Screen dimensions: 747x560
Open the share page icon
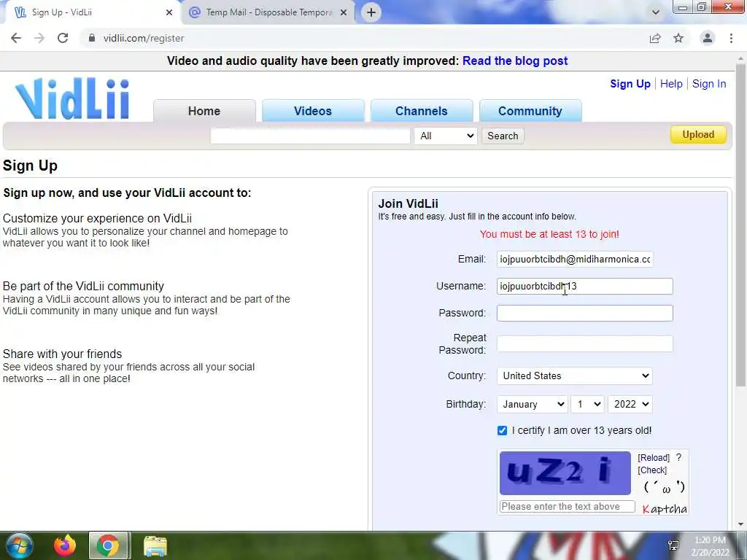coord(655,38)
